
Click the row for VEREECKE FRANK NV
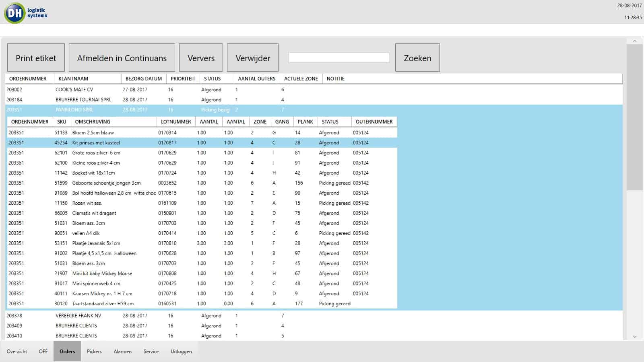pyautogui.click(x=121, y=315)
